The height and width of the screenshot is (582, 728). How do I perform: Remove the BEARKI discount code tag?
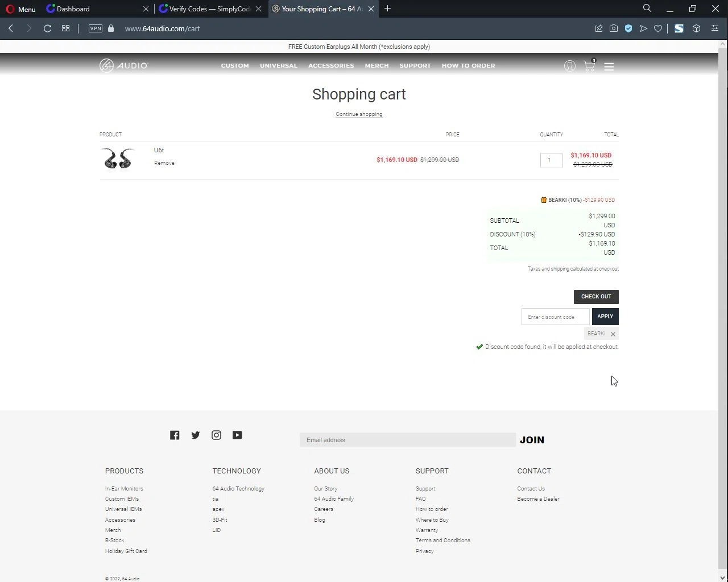click(x=613, y=334)
